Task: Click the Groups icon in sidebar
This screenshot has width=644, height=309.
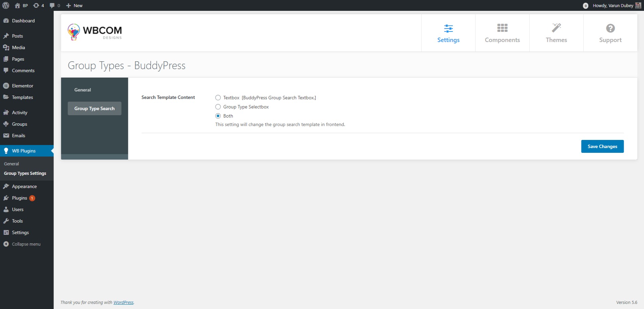Action: coord(6,124)
